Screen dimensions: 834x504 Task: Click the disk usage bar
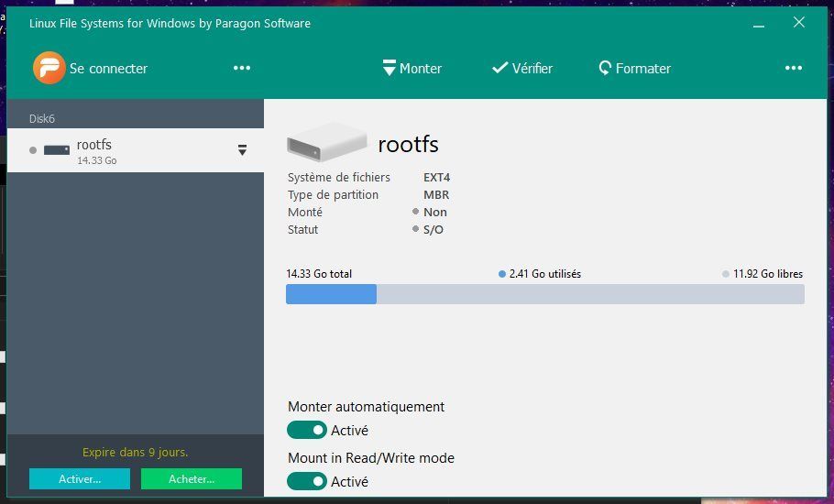[x=545, y=294]
